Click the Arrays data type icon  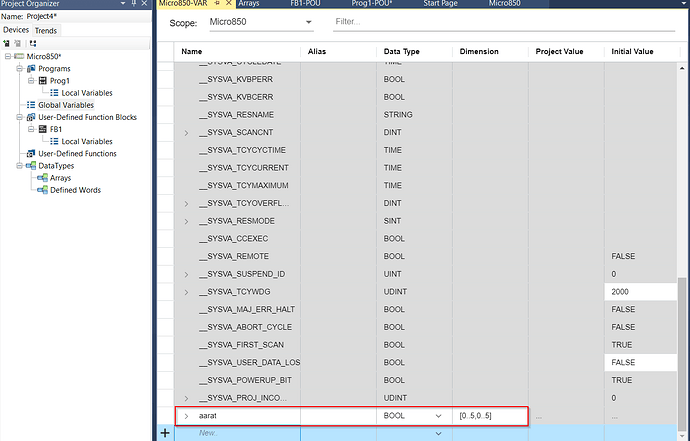43,178
